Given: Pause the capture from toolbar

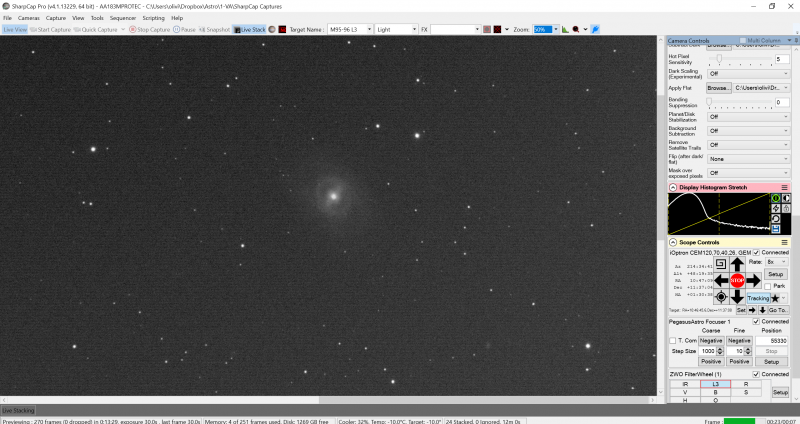Looking at the screenshot, I should click(184, 30).
